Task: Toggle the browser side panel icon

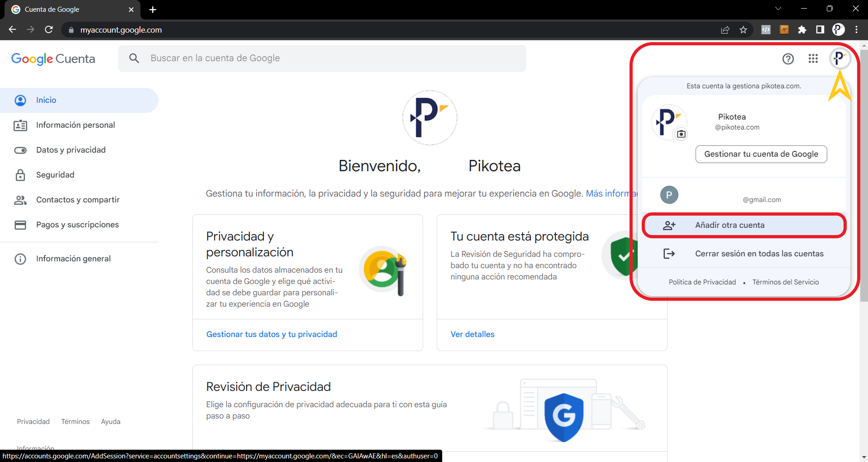Action: point(820,30)
